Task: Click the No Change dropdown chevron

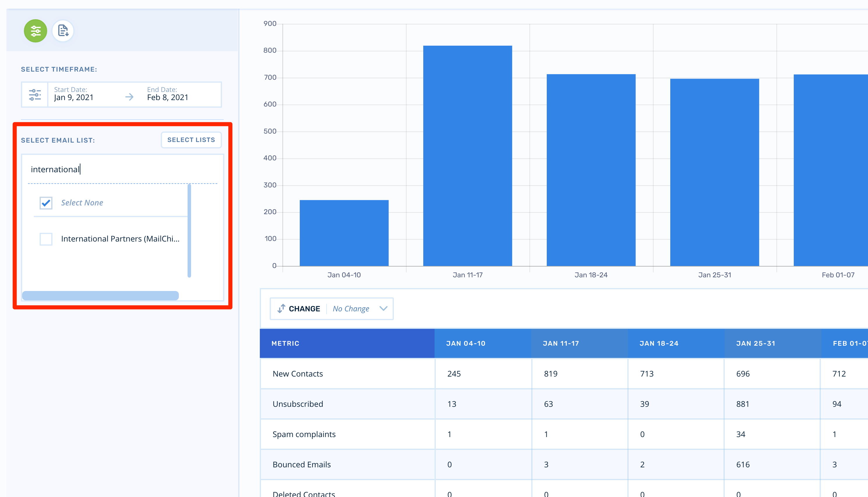Action: tap(383, 308)
